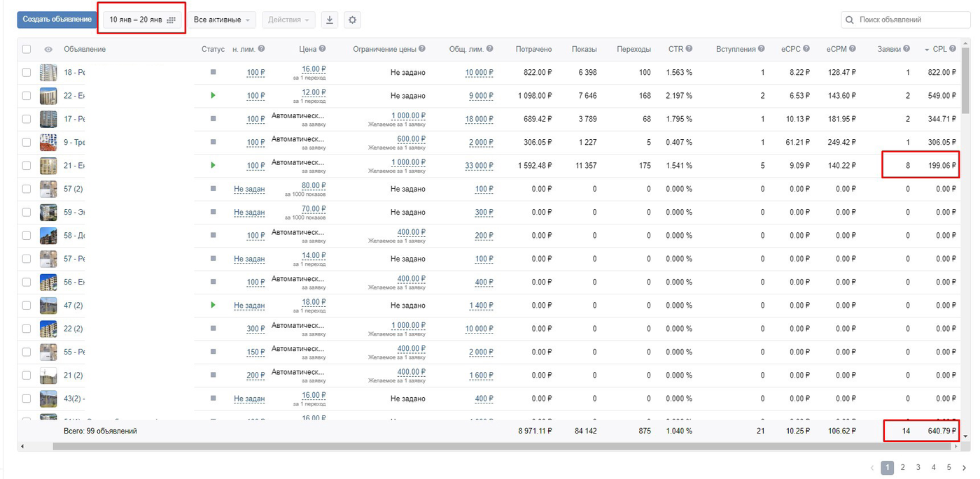Open the date range 10 янв – 20 янв picker
Screen dimensions: 980x479
[x=142, y=20]
